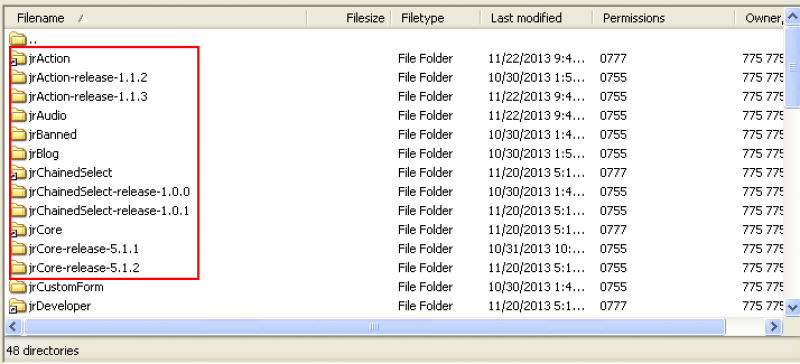Click the jrCore-release-5.1.2 folder icon
800x364 pixels.
[x=18, y=268]
